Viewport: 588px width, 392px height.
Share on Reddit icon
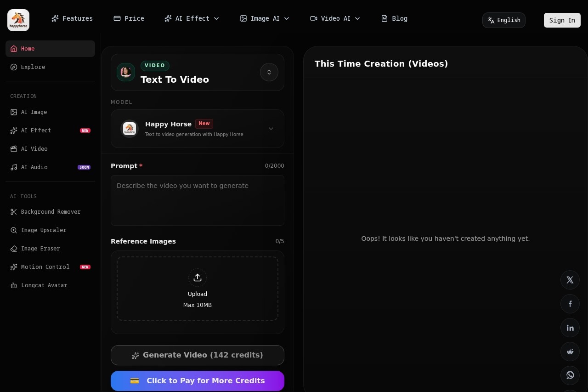(x=570, y=352)
